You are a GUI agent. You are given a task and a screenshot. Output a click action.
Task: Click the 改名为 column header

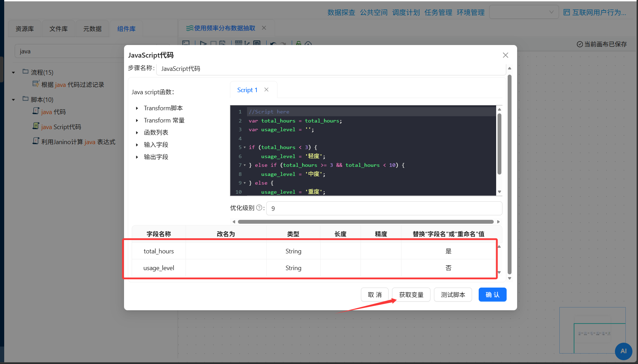[226, 234]
